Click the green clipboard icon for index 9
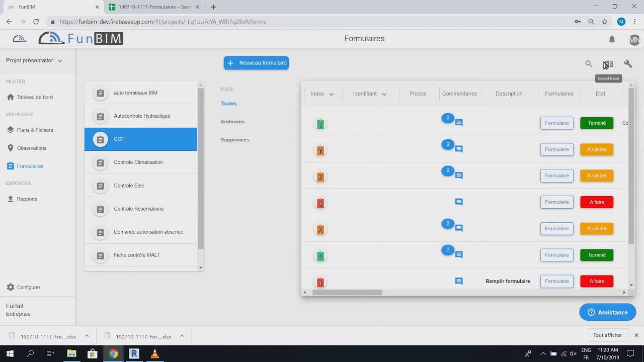Screen dimensions: 644x362 [x=320, y=124]
